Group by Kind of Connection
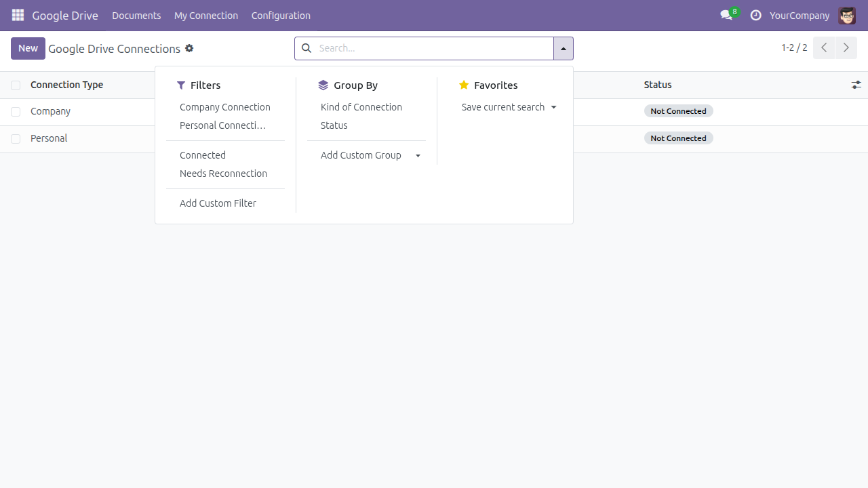 pyautogui.click(x=361, y=107)
